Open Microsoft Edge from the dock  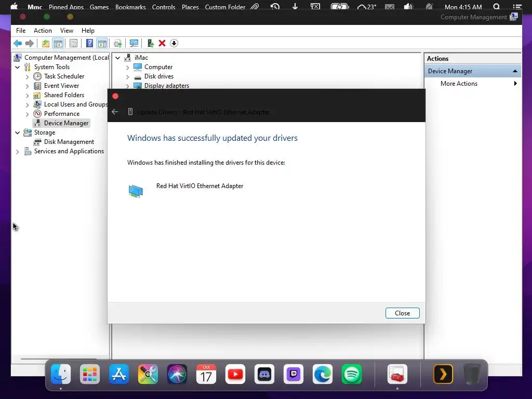coord(323,375)
